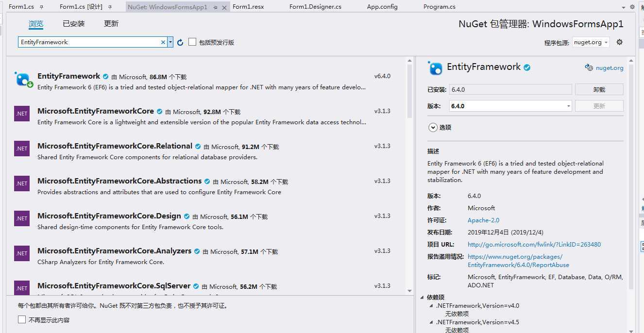Image resolution: width=644 pixels, height=333 pixels.
Task: Open tab bar settings gear
Action: click(632, 7)
